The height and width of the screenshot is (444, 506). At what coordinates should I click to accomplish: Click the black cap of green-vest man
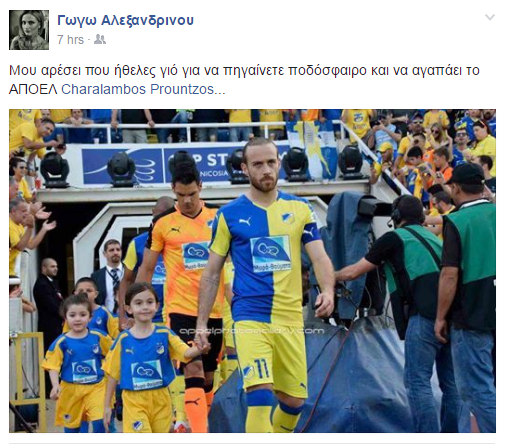pos(465,173)
